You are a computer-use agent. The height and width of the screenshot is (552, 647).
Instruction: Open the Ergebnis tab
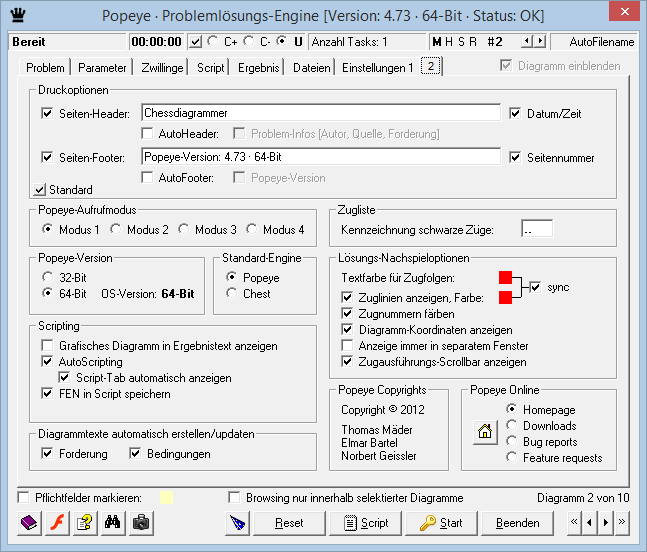click(258, 68)
